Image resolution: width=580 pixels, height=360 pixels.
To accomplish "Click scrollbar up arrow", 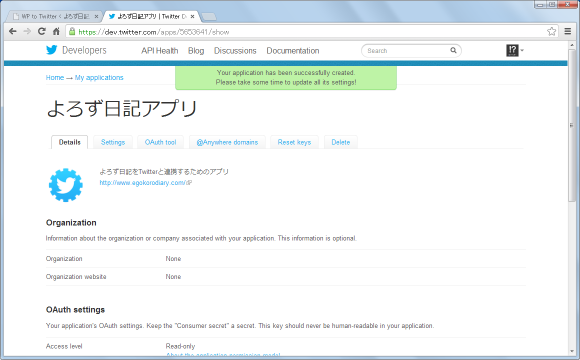I will tap(572, 44).
